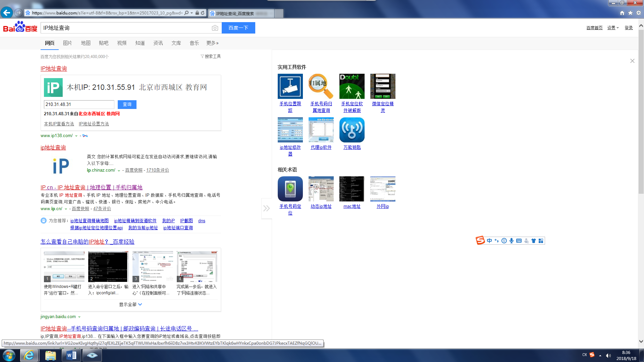This screenshot has height=362, width=644.
Task: Open the browser home icon
Action: (622, 13)
